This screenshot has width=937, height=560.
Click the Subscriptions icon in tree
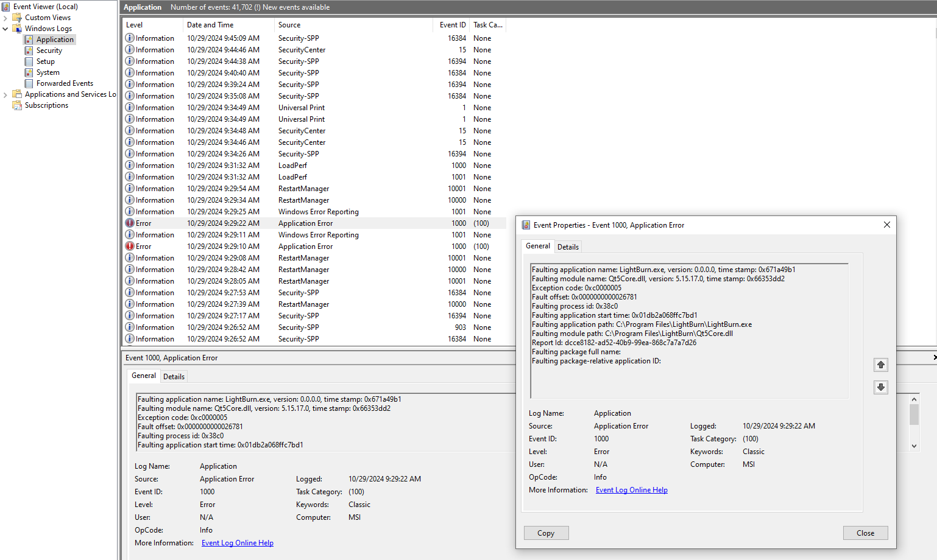click(x=17, y=105)
